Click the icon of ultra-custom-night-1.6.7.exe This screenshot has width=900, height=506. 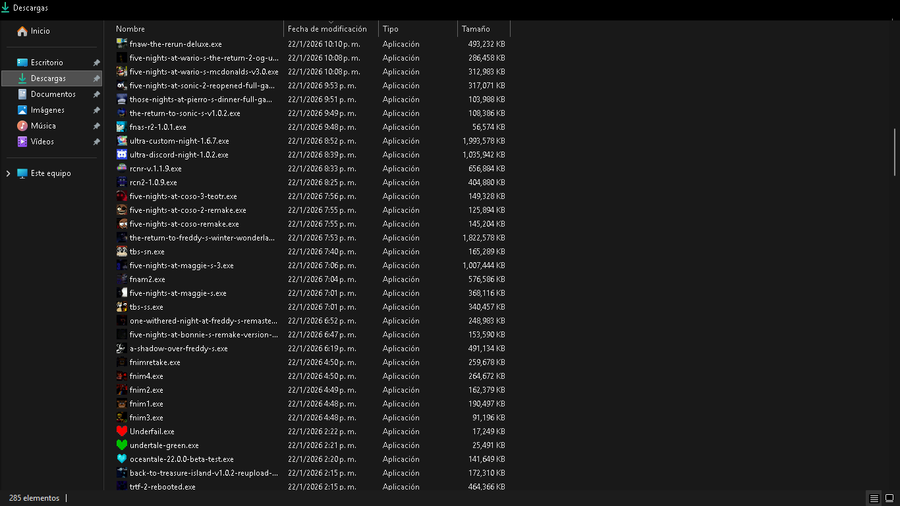(x=122, y=141)
